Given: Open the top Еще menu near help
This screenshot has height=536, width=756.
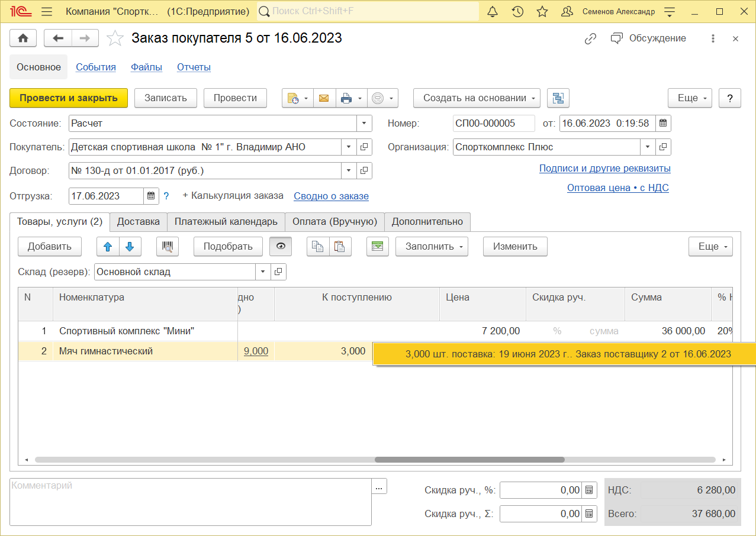Looking at the screenshot, I should 690,98.
